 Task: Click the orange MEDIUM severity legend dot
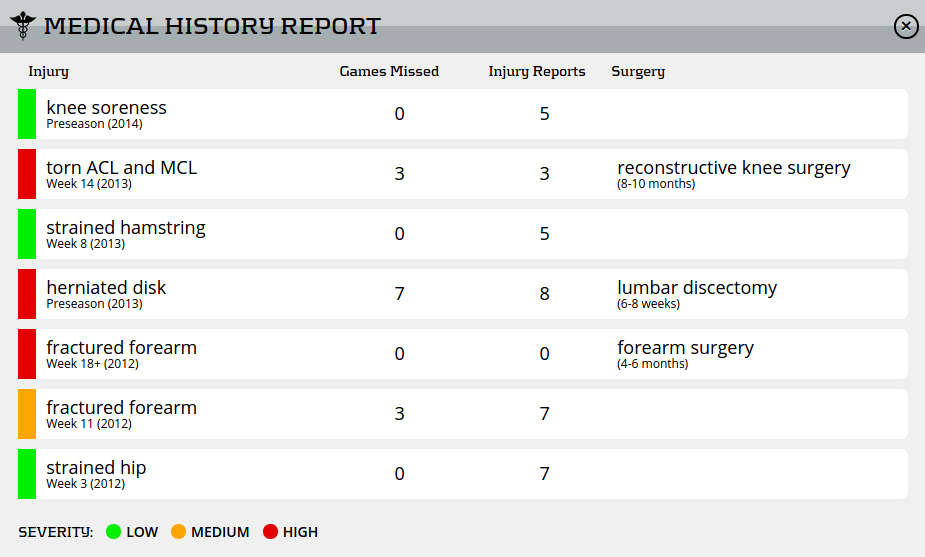point(179,532)
